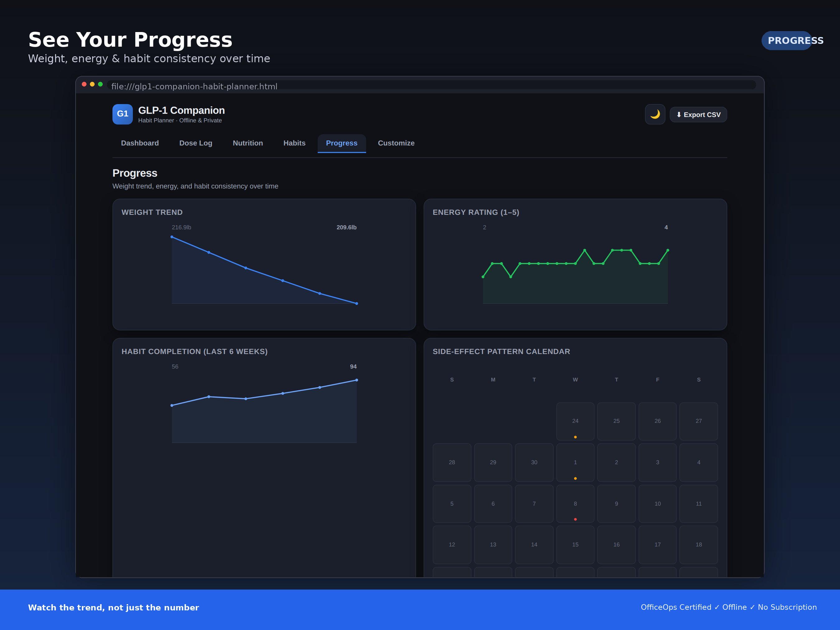The image size is (840, 630).
Task: Click the last weight trend data point
Action: point(357,303)
